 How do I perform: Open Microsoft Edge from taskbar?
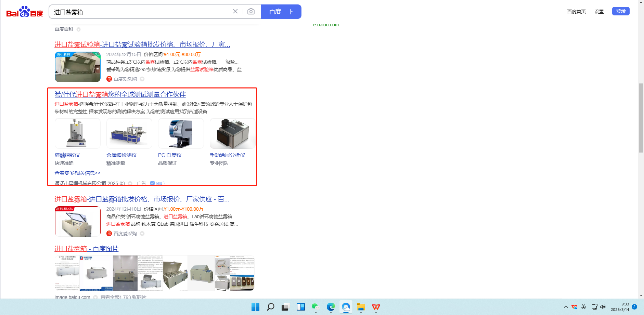point(331,307)
